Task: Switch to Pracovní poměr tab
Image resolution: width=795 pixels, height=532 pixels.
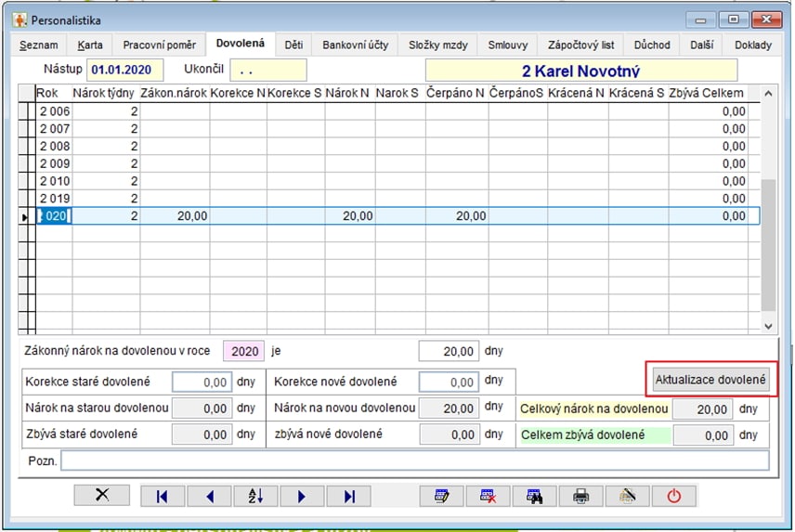Action: [x=159, y=45]
